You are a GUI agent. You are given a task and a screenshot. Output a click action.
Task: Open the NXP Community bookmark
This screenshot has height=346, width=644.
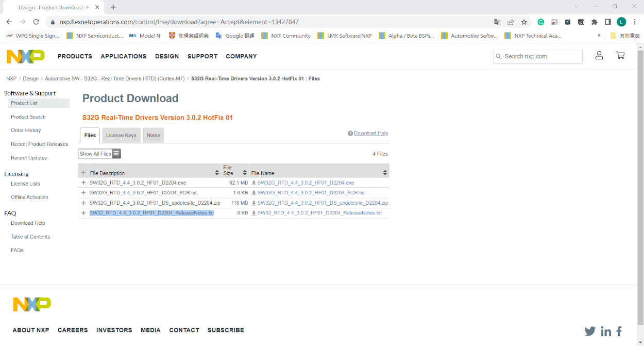tap(286, 36)
